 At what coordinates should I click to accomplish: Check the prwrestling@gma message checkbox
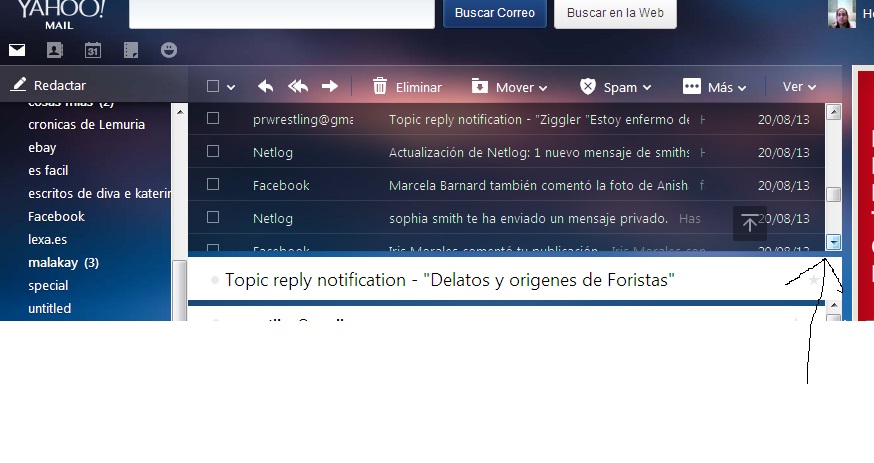point(213,118)
